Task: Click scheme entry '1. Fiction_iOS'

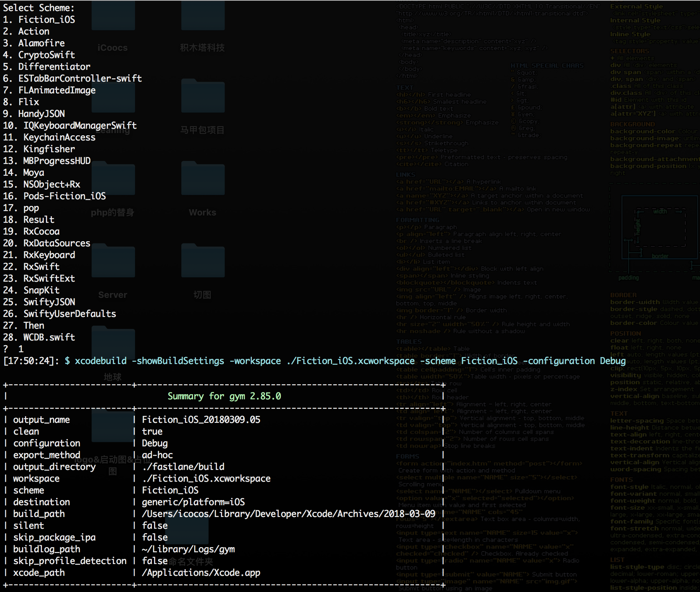Action: pos(39,19)
